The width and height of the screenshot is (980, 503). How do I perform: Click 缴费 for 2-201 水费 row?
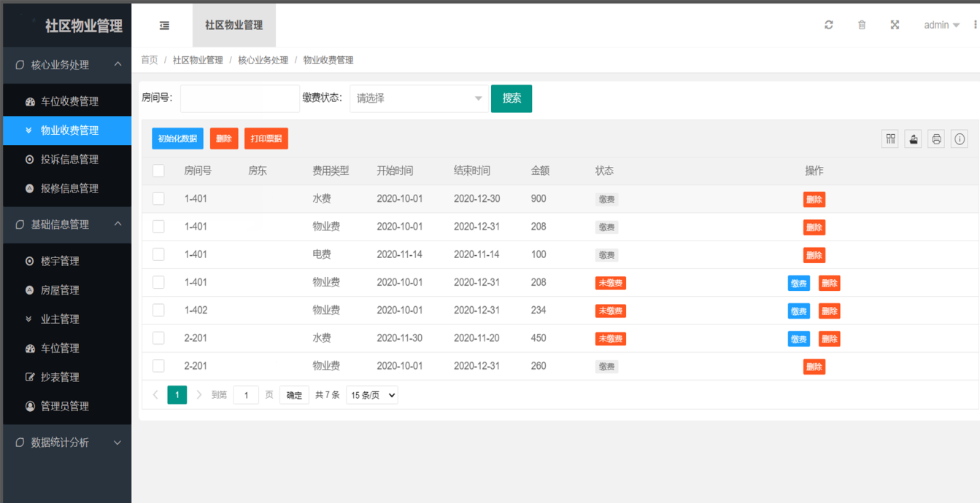(799, 339)
